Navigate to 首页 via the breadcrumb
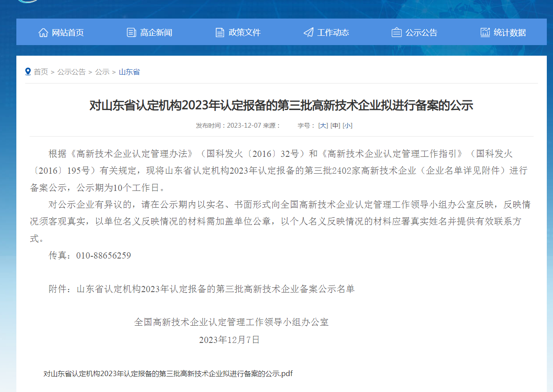 [x=42, y=72]
